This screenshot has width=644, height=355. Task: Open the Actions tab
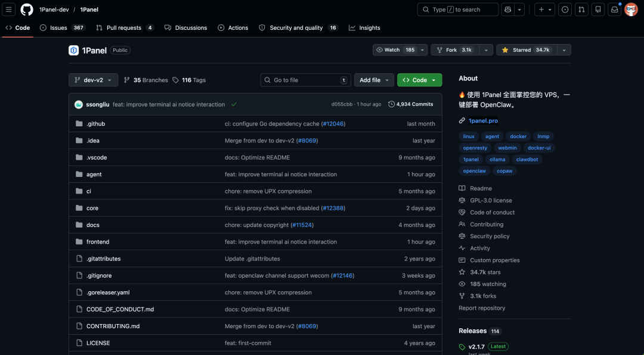pyautogui.click(x=233, y=28)
